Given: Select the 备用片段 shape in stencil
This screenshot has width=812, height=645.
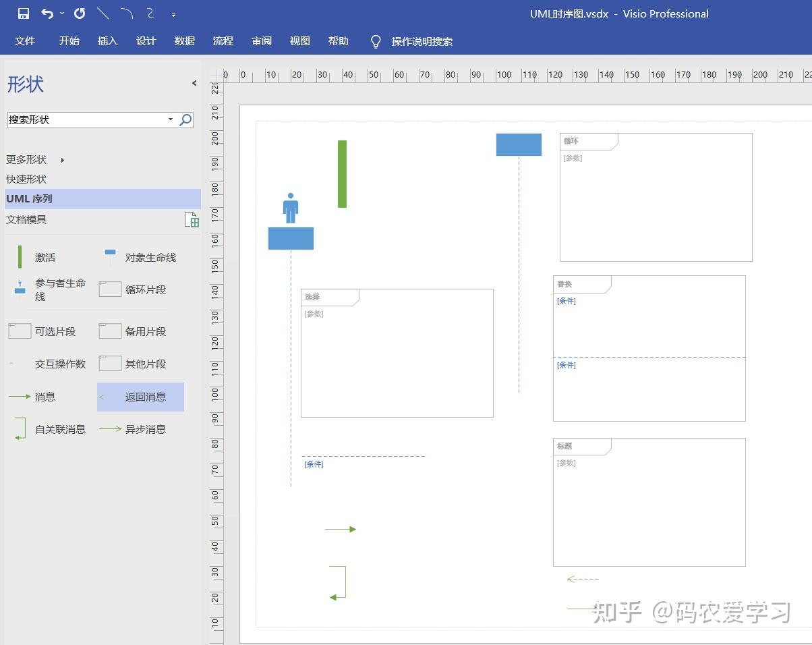Looking at the screenshot, I should point(133,331).
